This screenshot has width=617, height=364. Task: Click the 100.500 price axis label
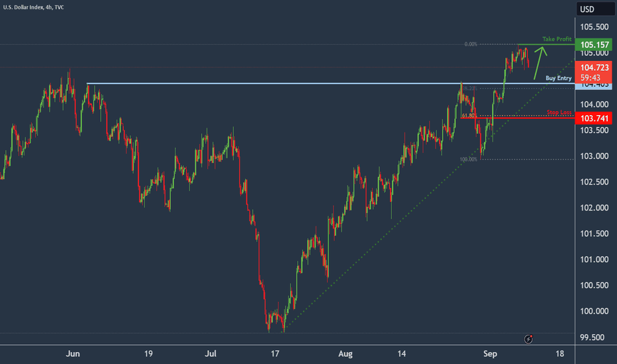tap(594, 285)
